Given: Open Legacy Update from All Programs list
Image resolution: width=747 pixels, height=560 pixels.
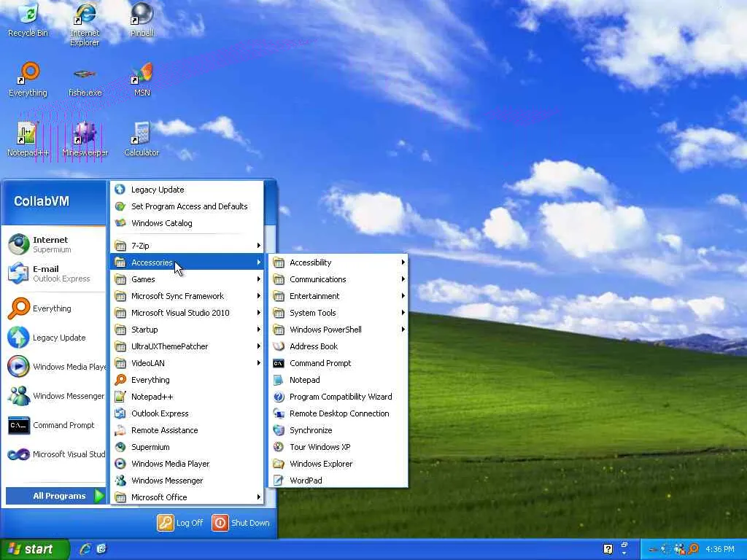Looking at the screenshot, I should point(187,190).
